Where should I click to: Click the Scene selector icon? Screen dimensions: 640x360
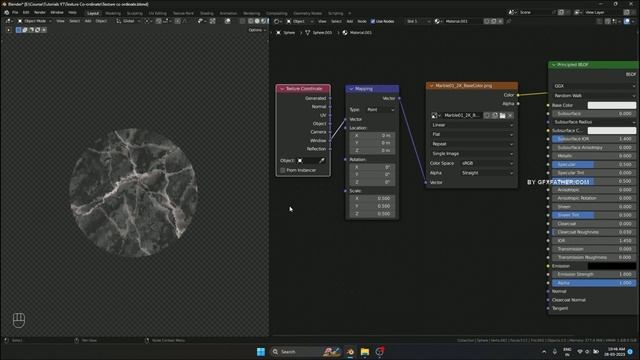513,12
